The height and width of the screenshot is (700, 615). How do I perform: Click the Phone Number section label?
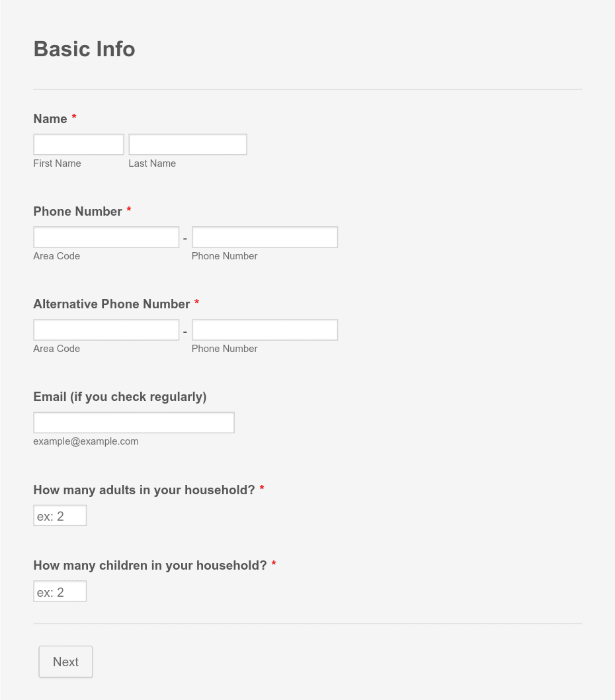[x=77, y=211]
